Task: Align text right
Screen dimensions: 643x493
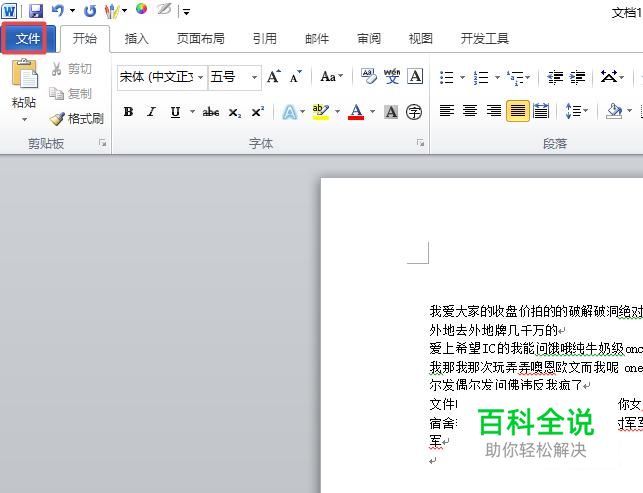Action: (x=493, y=111)
